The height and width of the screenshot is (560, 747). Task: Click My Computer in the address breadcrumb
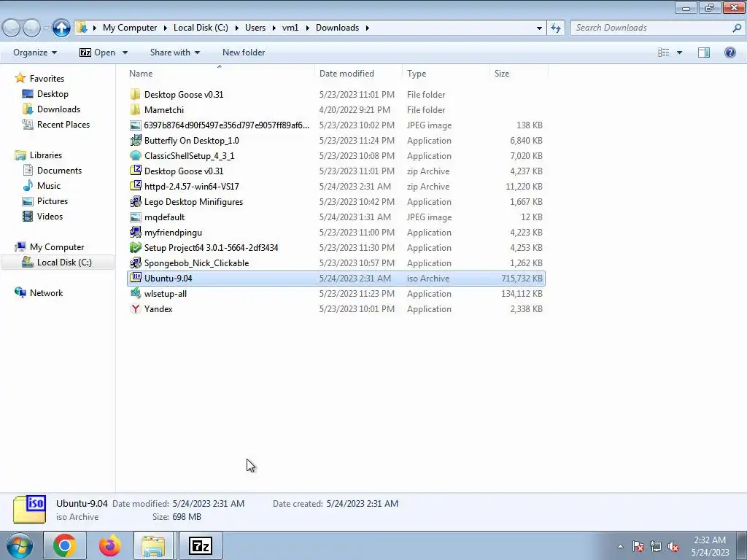pos(130,28)
